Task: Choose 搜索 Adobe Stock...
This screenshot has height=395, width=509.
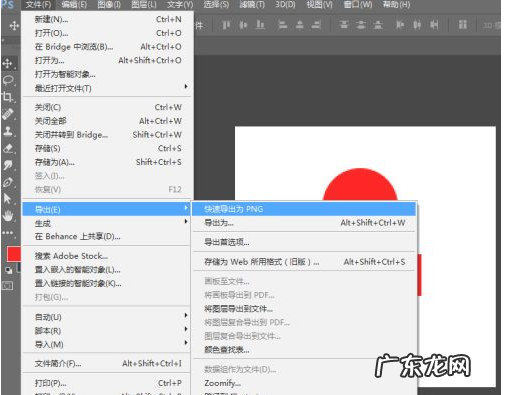Action: click(x=106, y=256)
